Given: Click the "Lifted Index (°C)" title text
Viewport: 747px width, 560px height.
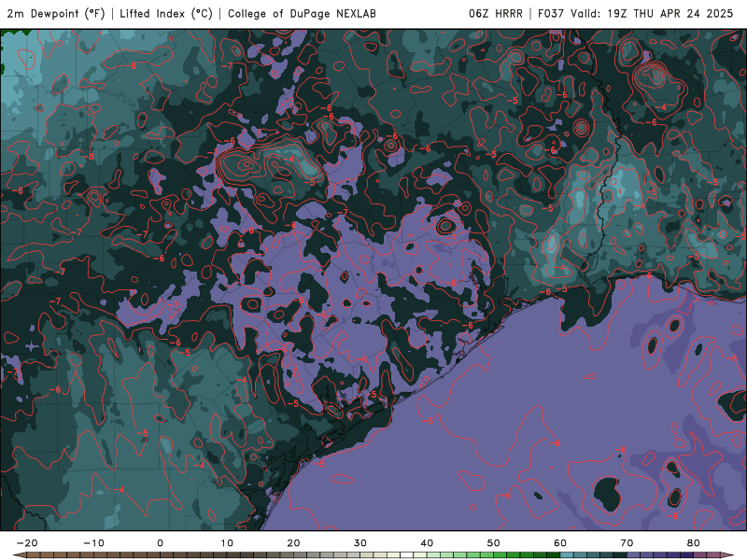Looking at the screenshot, I should (x=166, y=13).
